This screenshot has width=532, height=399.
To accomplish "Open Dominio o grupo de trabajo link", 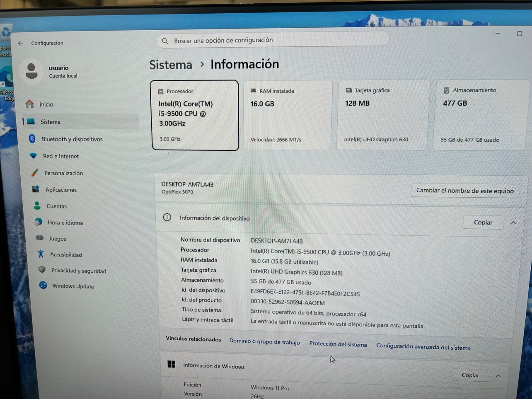I will pos(264,342).
